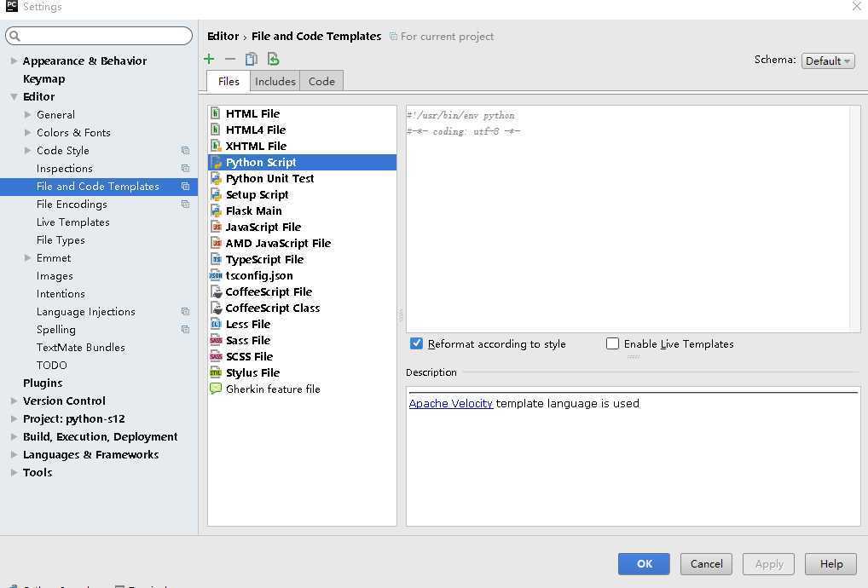Screen dimensions: 868x588
Task: Click the Apply button
Action: pos(768,563)
